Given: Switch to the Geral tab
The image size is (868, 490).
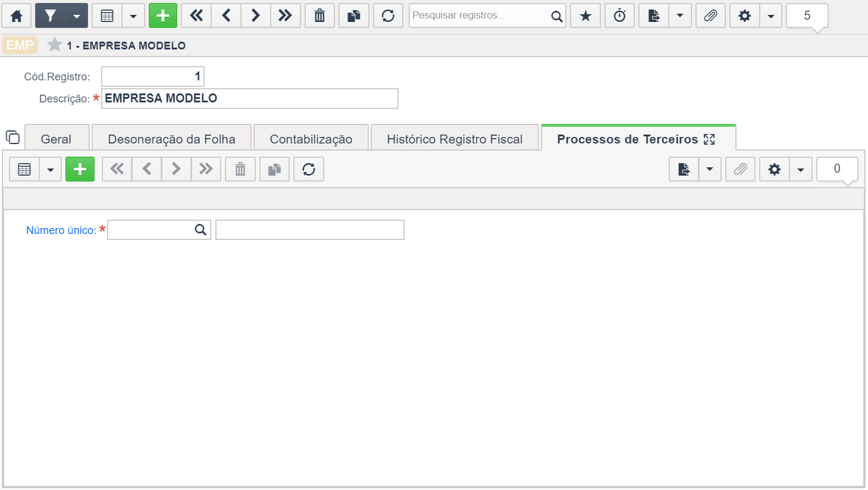Looking at the screenshot, I should 57,139.
